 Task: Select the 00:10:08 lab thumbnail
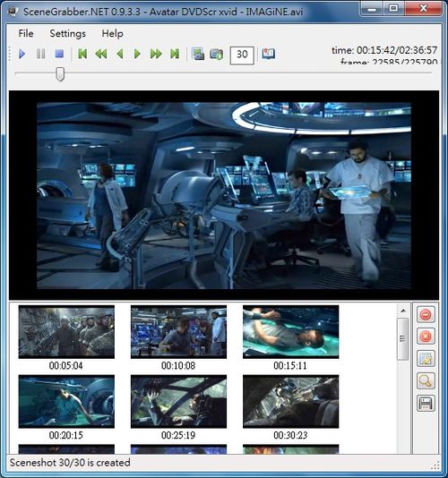(178, 332)
